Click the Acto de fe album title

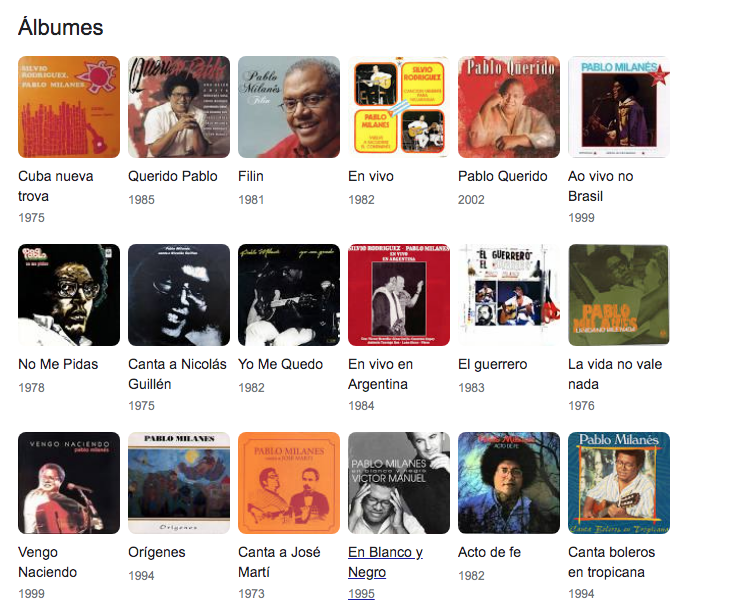click(x=489, y=552)
